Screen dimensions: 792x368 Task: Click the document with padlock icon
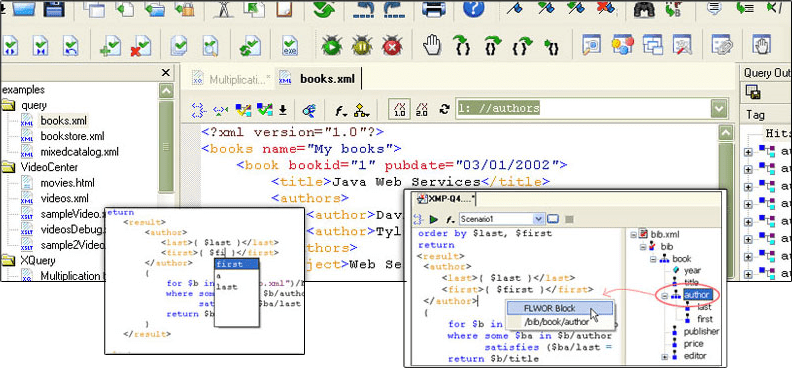[185, 9]
